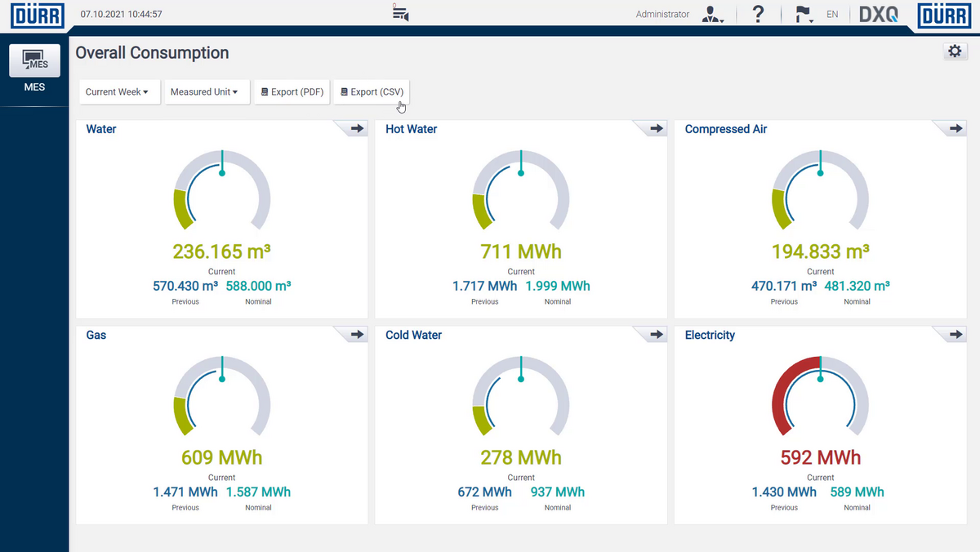
Task: Open Cold Water details arrow
Action: coord(657,335)
